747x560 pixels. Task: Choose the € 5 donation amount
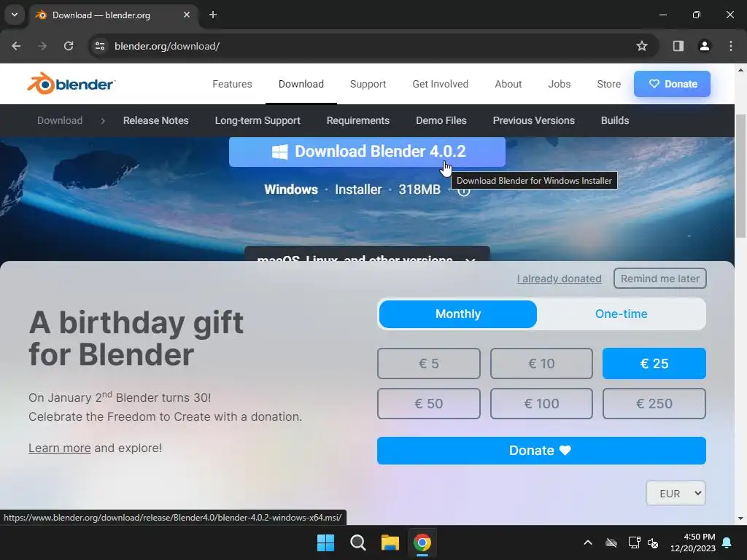(429, 363)
